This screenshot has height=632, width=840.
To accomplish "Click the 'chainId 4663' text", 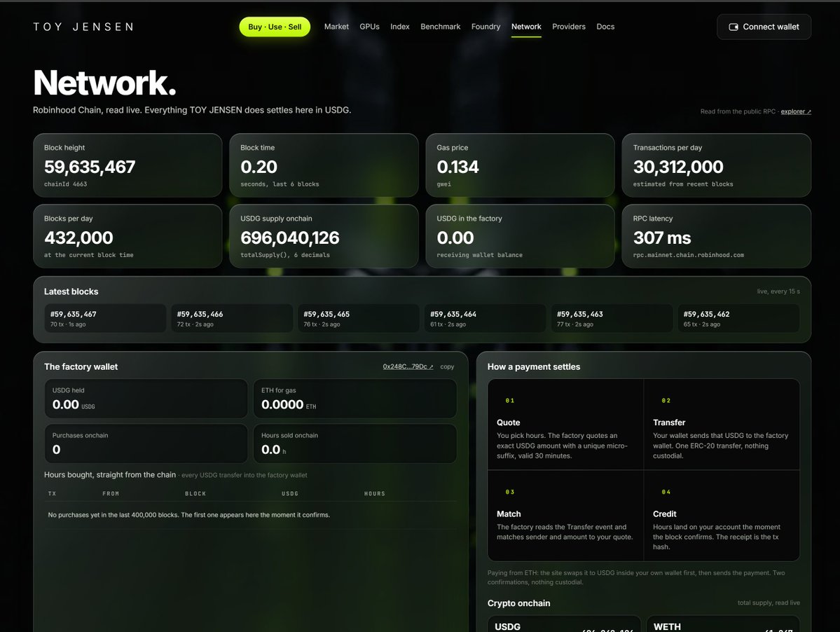I will (x=65, y=184).
